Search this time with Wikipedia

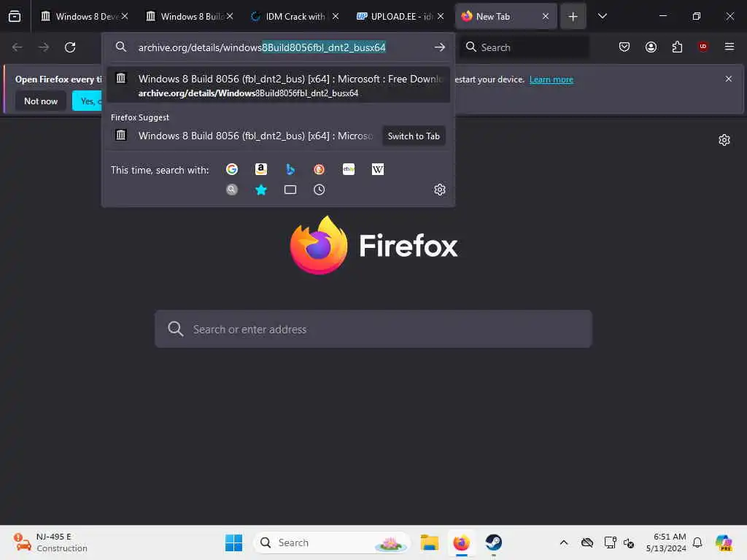(x=378, y=169)
